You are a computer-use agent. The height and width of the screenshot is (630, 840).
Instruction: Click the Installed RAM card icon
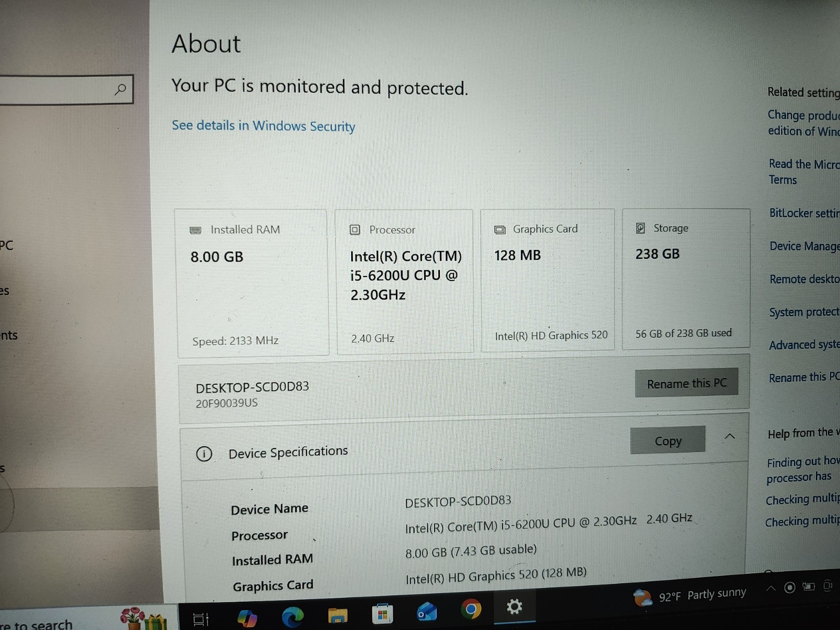(x=195, y=230)
